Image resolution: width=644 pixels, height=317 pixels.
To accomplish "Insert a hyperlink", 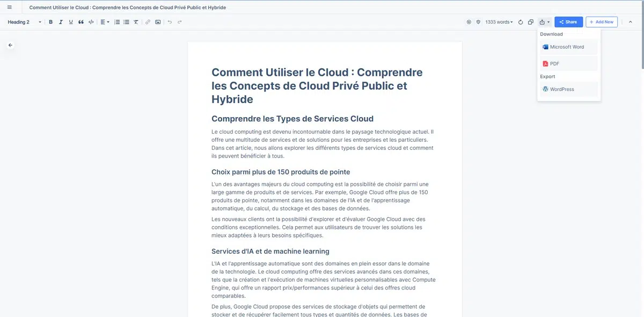I will pyautogui.click(x=148, y=22).
